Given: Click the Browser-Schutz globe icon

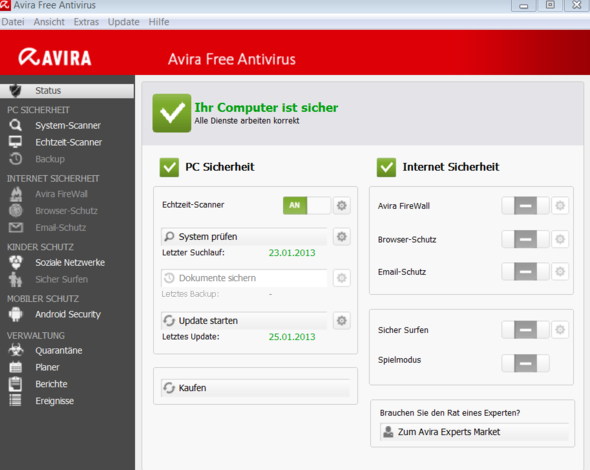Looking at the screenshot, I should (15, 210).
